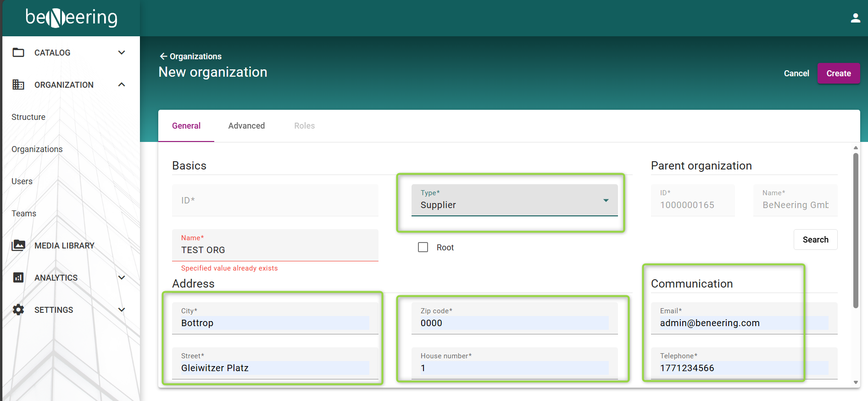Click the user profile icon
Viewport: 868px width, 401px height.
coord(855,18)
